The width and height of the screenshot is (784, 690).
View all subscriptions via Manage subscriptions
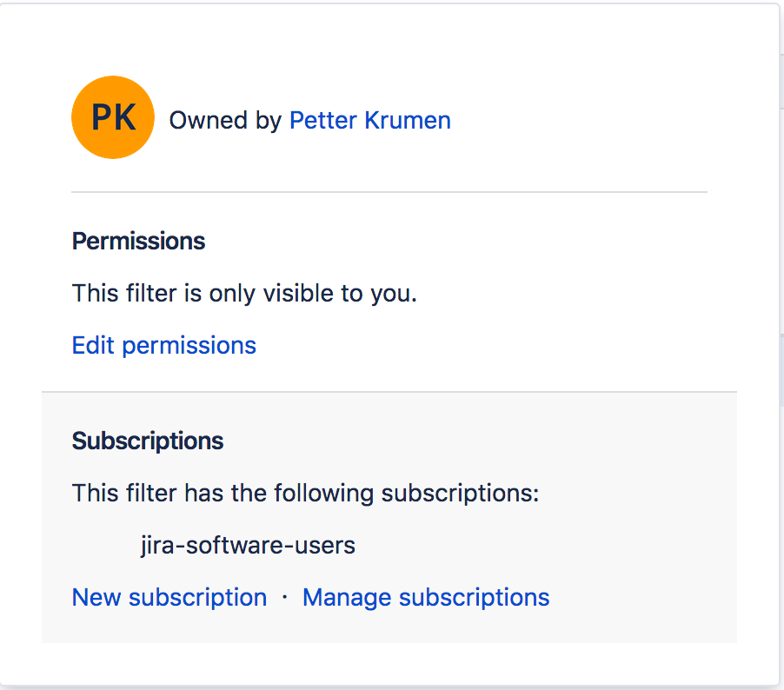click(x=425, y=597)
